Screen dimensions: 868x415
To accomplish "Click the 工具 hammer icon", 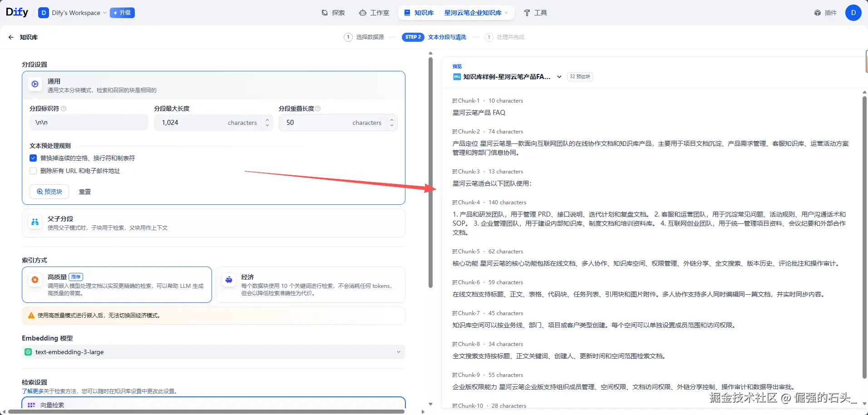I will 527,13.
